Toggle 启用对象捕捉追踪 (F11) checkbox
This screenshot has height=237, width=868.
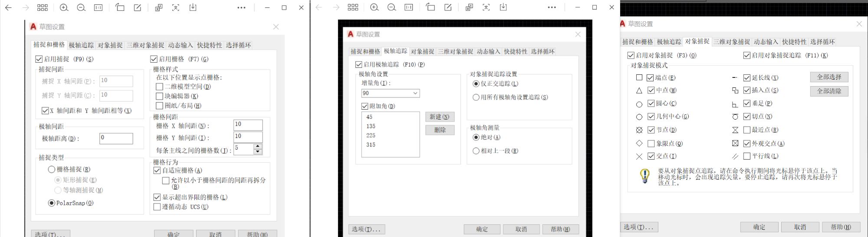click(747, 55)
